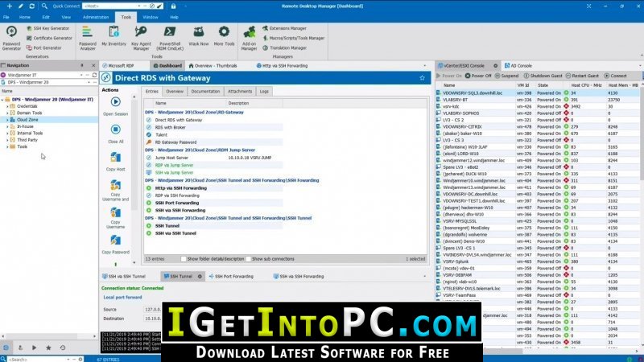Click Close All action
This screenshot has height=362, width=644.
pyautogui.click(x=115, y=134)
